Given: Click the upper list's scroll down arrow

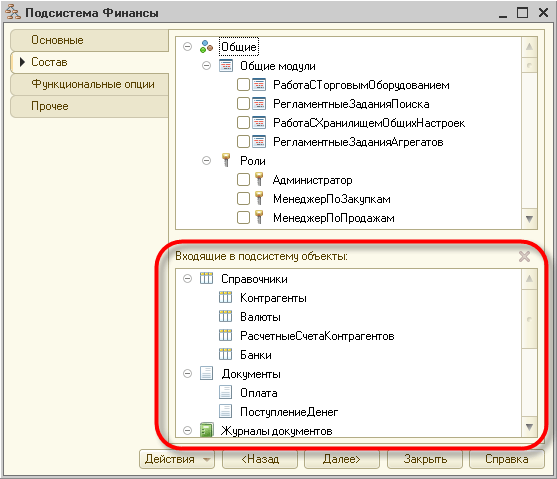Looking at the screenshot, I should tap(529, 219).
